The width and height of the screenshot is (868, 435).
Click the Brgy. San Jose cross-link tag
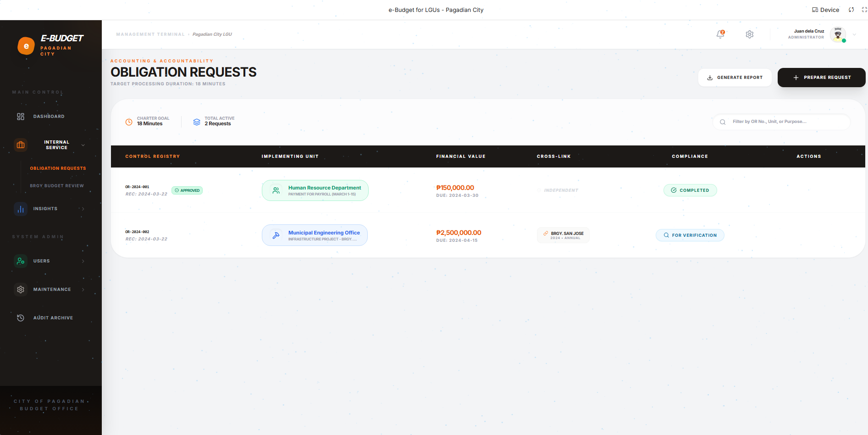[x=563, y=235]
